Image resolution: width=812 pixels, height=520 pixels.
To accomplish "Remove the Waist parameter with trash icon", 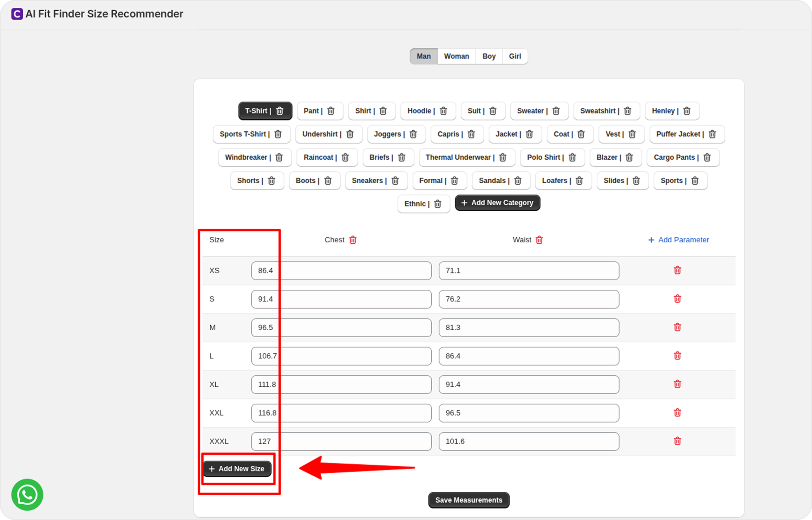I will (x=539, y=240).
